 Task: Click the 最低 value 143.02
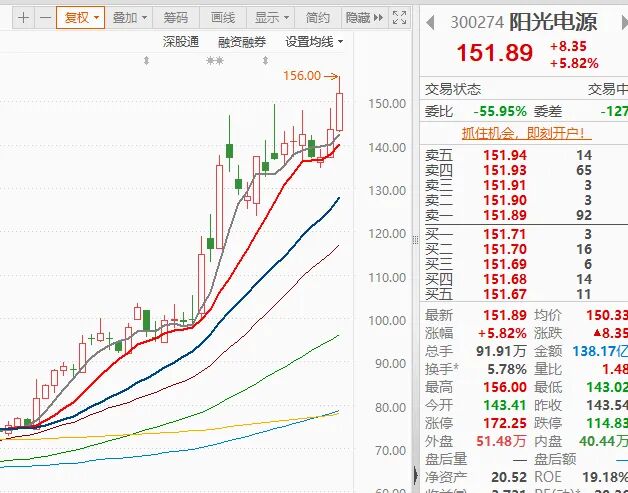607,387
